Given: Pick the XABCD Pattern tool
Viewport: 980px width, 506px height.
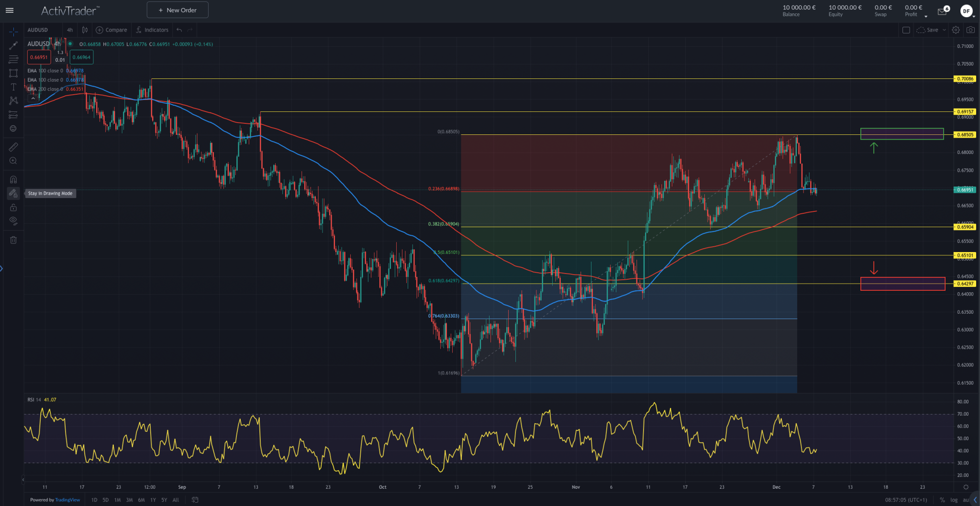Looking at the screenshot, I should click(13, 100).
